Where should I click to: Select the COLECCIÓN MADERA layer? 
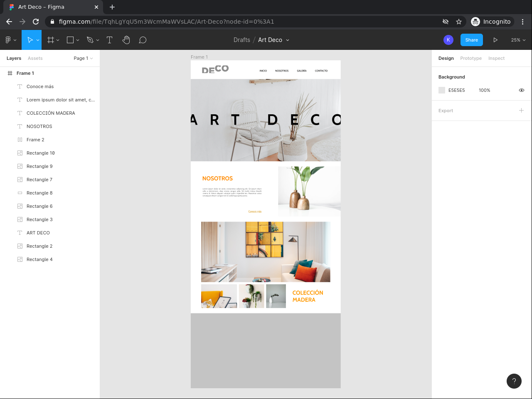[50, 113]
